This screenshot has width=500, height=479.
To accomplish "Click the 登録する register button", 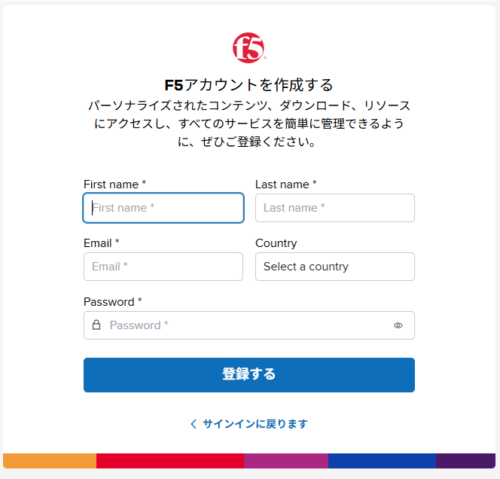I will tap(249, 375).
